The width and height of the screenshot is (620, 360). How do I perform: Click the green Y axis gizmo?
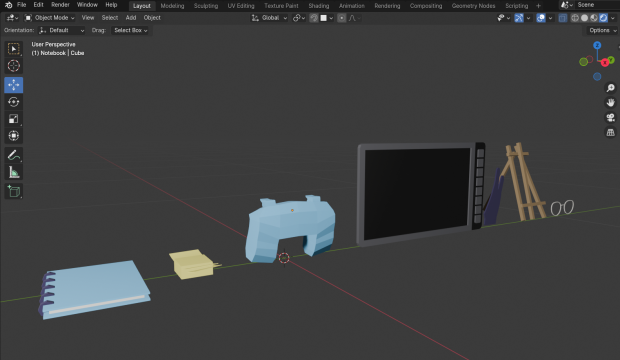[611, 60]
